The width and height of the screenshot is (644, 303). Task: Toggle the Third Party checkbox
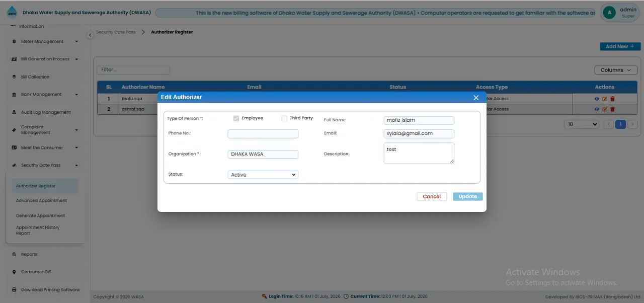(x=284, y=118)
